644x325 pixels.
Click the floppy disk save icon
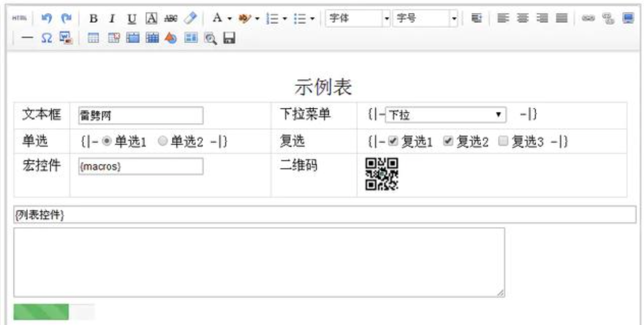pos(229,38)
